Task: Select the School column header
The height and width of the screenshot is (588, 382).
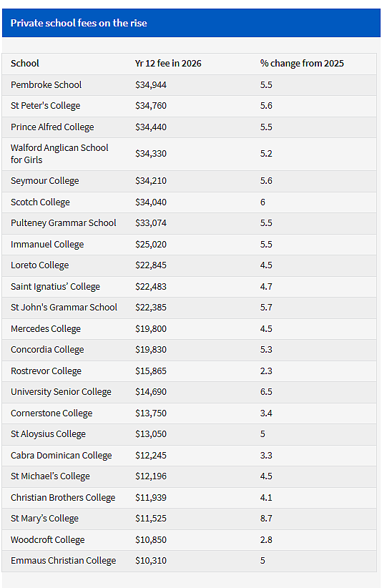Action: 25,64
